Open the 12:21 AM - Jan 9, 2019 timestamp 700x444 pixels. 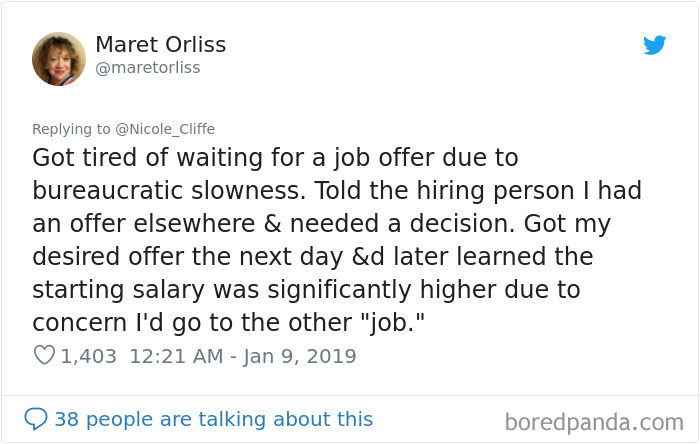pyautogui.click(x=243, y=356)
